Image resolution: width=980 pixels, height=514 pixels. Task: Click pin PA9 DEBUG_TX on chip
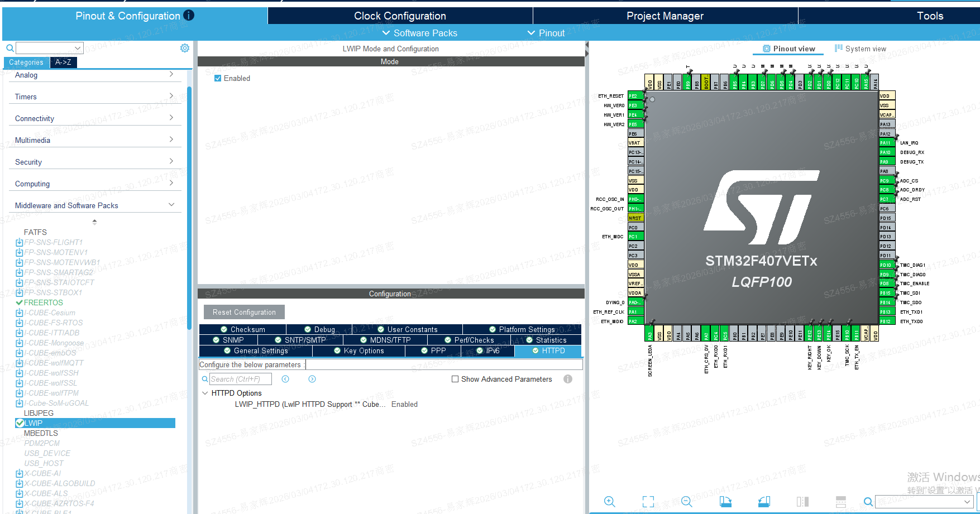(887, 162)
